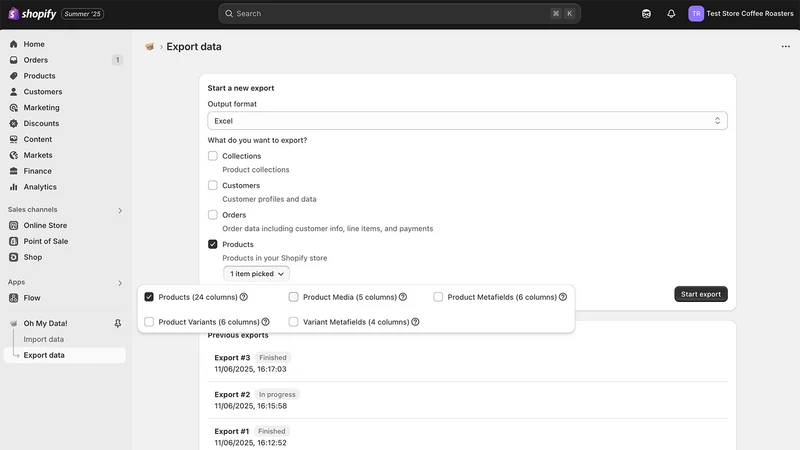The height and width of the screenshot is (450, 800).
Task: Open the three-dots page menu
Action: [x=785, y=46]
